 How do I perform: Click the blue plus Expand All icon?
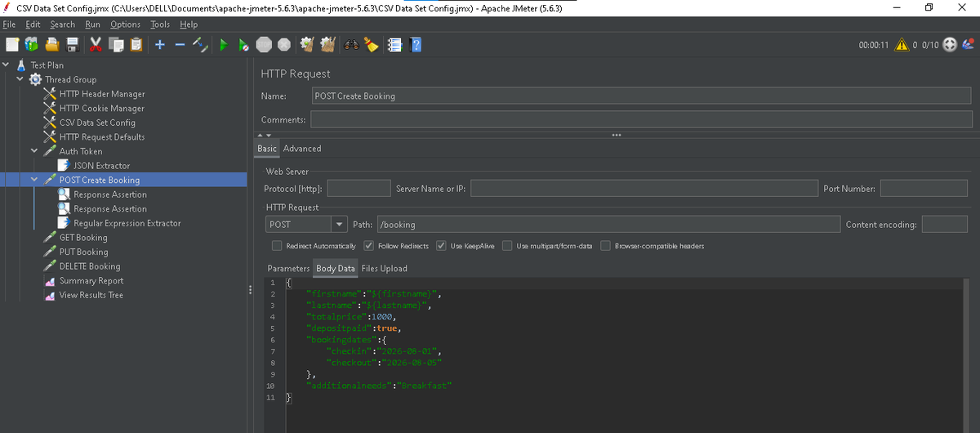click(160, 44)
